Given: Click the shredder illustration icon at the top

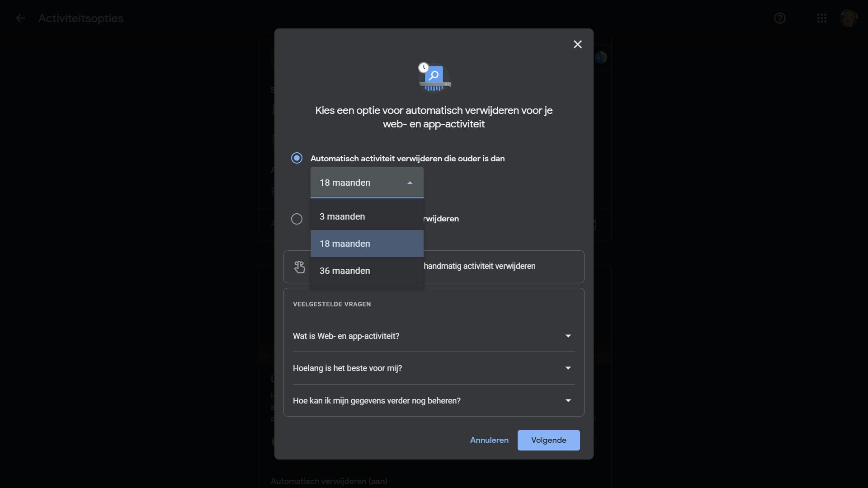Looking at the screenshot, I should tap(434, 77).
